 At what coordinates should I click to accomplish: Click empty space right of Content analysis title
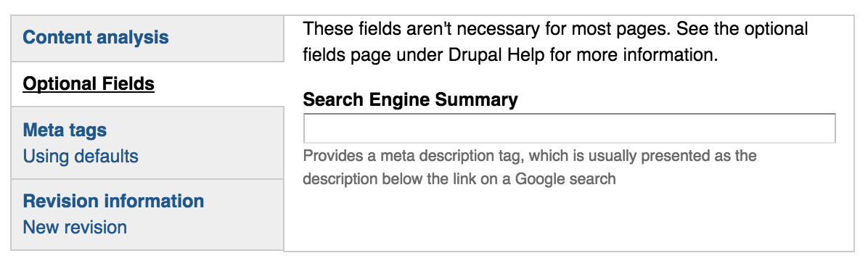(x=226, y=38)
